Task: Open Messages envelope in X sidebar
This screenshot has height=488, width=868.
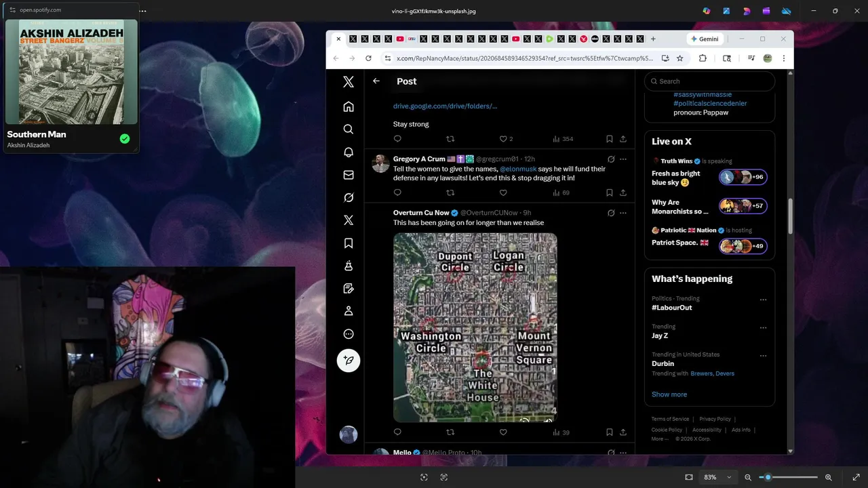Action: coord(349,175)
